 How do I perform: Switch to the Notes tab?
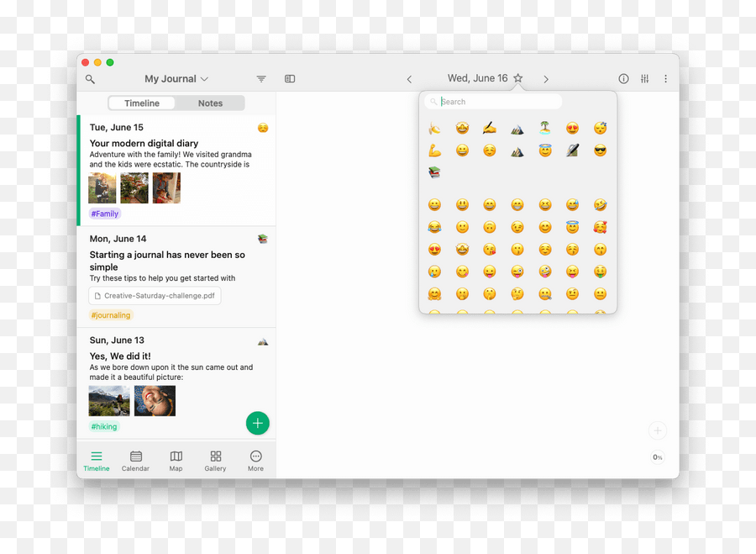[x=210, y=103]
